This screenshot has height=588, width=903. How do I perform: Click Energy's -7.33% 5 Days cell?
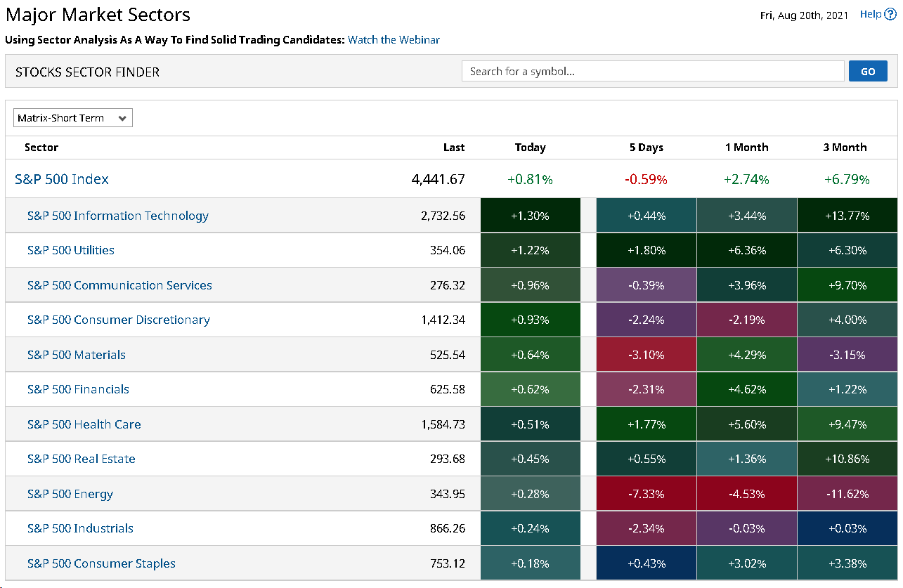pos(647,494)
